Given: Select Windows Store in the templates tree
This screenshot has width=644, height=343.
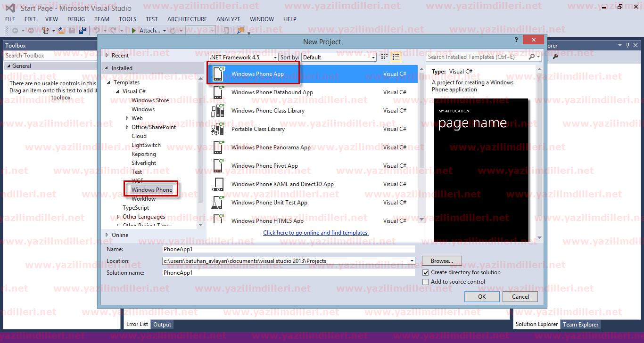Looking at the screenshot, I should coord(150,100).
